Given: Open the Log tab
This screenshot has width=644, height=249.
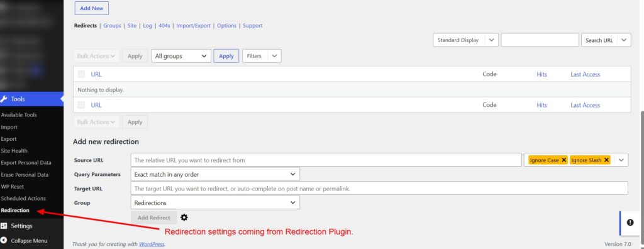Looking at the screenshot, I should click(147, 26).
